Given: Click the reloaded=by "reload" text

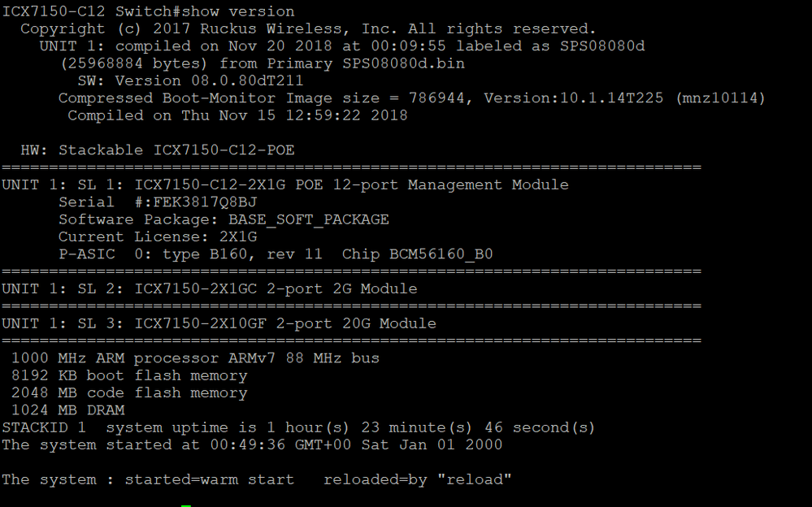Looking at the screenshot, I should [x=418, y=479].
